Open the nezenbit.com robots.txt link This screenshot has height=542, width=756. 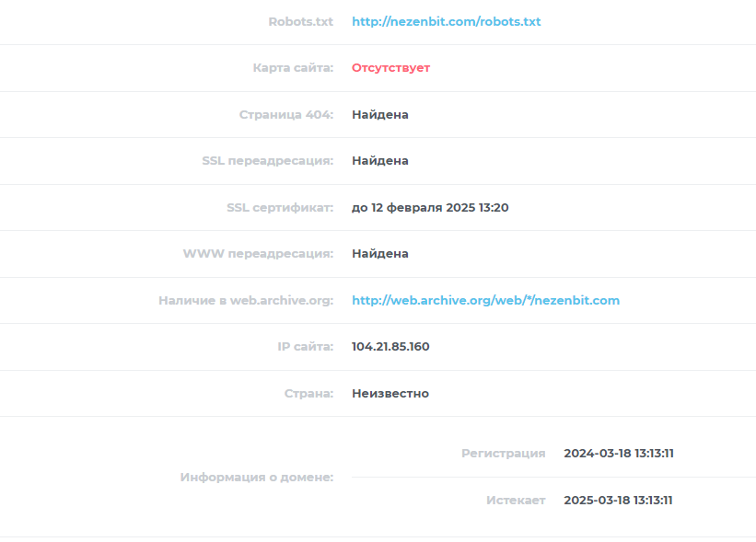coord(446,22)
